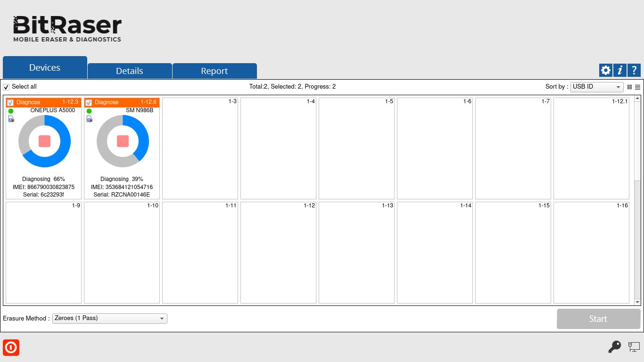Switch to the Details tab
This screenshot has width=644, height=362.
pyautogui.click(x=130, y=71)
